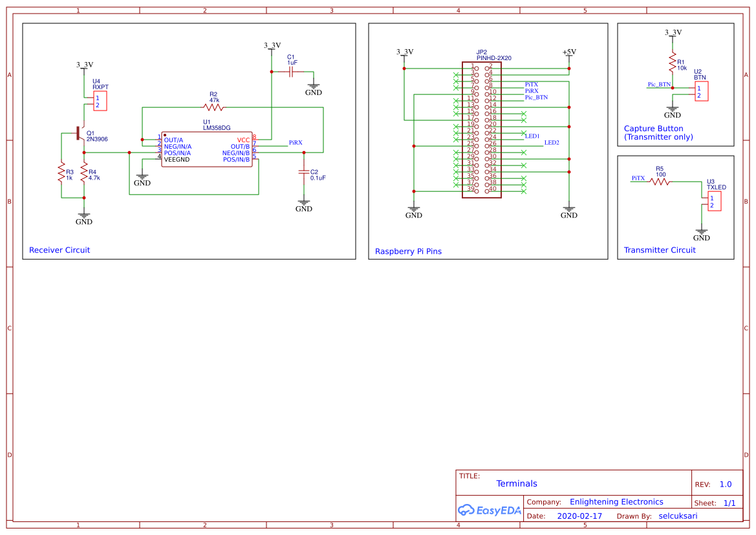
Task: Click the PINHD-2X20 header JP2
Action: (482, 129)
